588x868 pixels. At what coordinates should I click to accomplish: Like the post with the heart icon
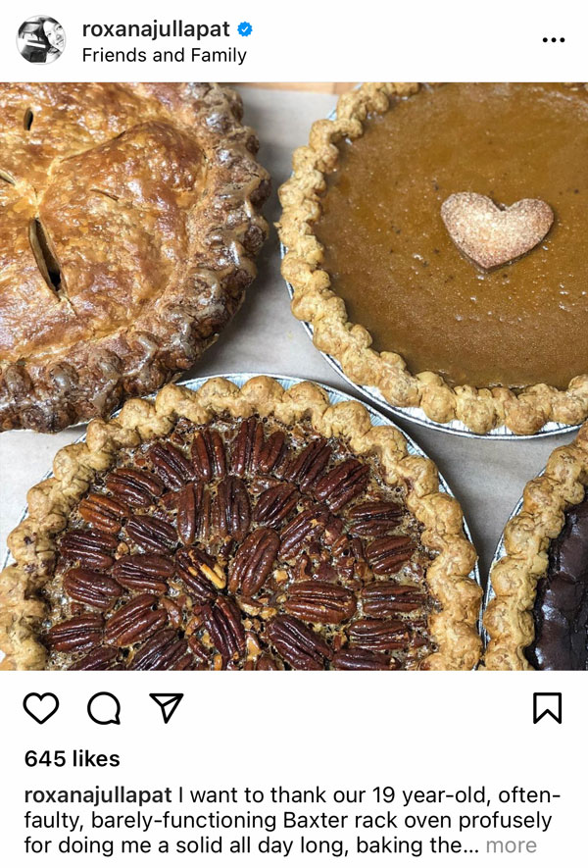click(41, 707)
